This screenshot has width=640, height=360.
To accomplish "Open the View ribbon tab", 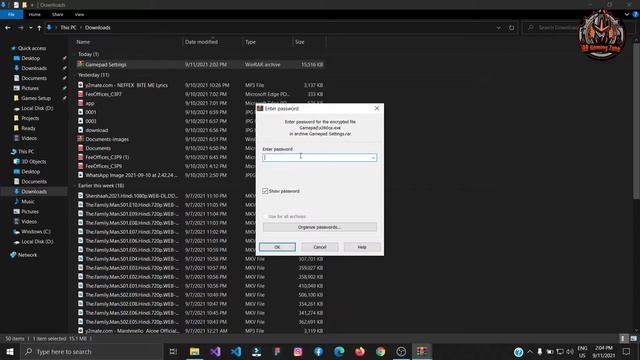I will tap(79, 14).
